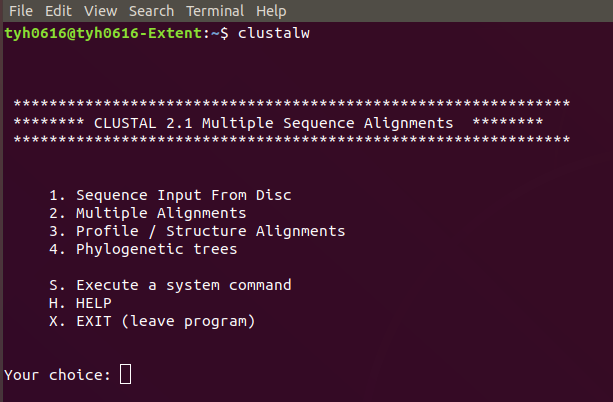Click the 'Multiple Alignments' option text
The height and width of the screenshot is (402, 613).
pyautogui.click(x=161, y=213)
